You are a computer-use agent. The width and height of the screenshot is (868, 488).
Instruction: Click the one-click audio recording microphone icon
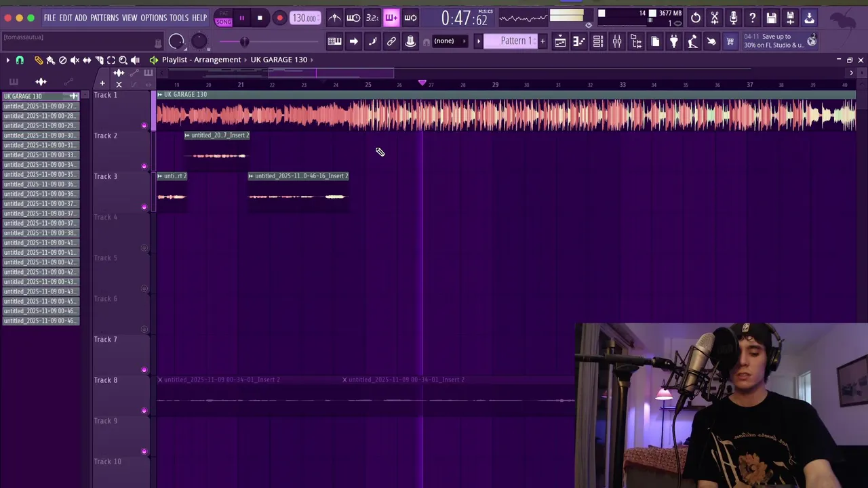(x=734, y=18)
